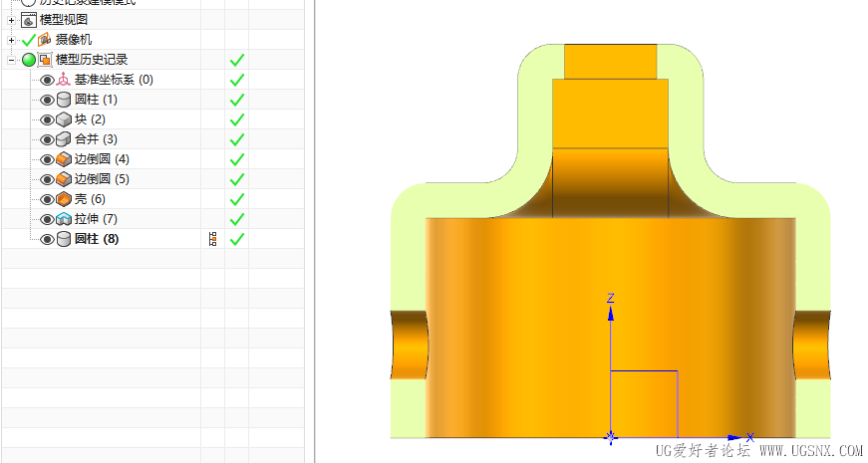Image resolution: width=868 pixels, height=463 pixels.
Task: Toggle visibility of 拉伸 (7)
Action: (47, 220)
